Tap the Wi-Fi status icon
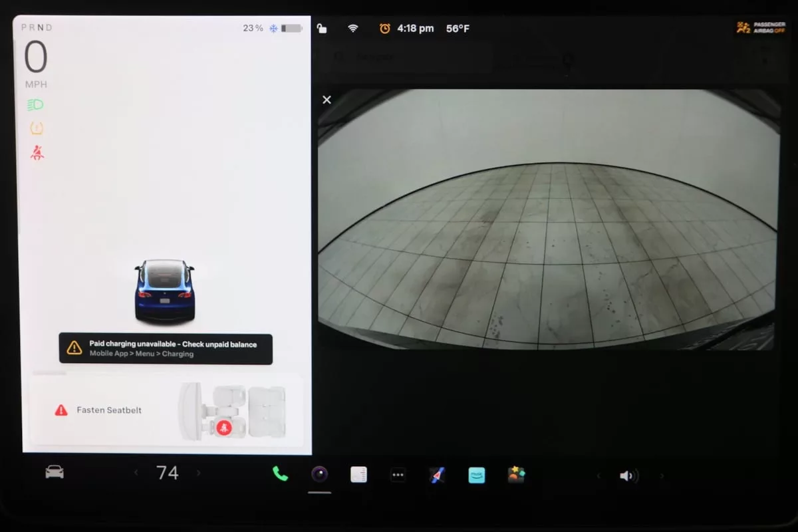Viewport: 798px width, 532px height. [x=353, y=29]
